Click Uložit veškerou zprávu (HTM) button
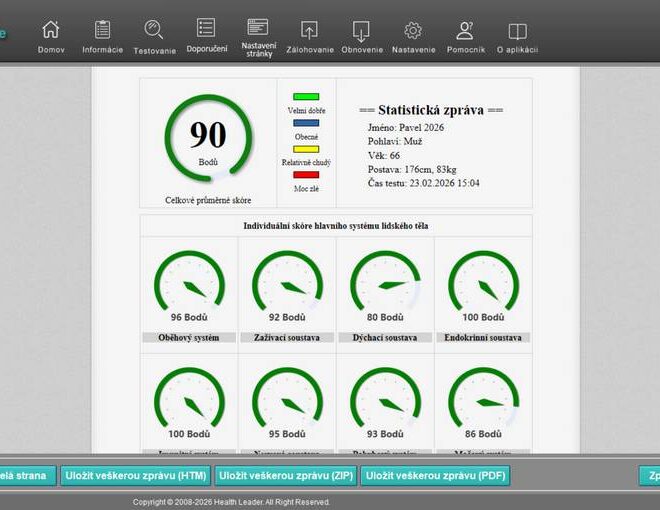The width and height of the screenshot is (660, 510). pyautogui.click(x=136, y=475)
